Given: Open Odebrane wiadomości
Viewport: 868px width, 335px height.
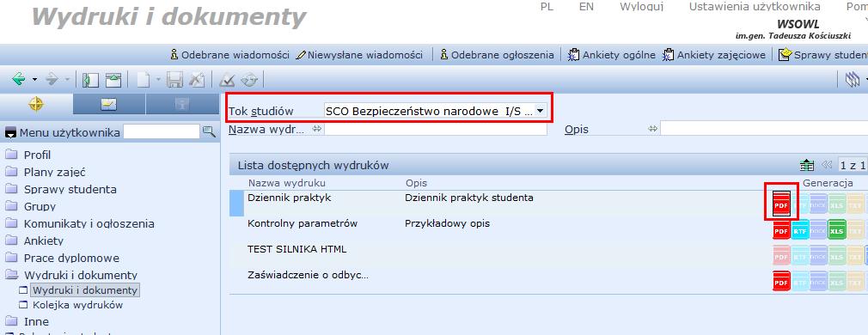Looking at the screenshot, I should point(229,55).
